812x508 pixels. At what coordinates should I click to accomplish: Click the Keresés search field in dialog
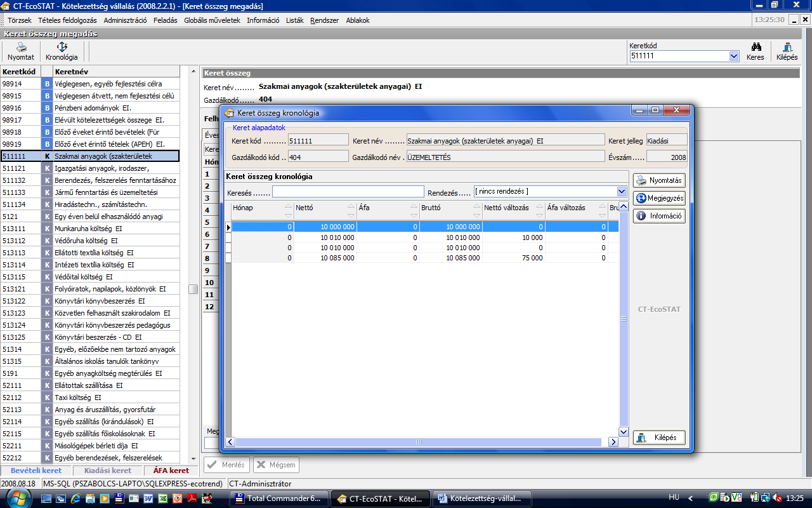point(348,191)
